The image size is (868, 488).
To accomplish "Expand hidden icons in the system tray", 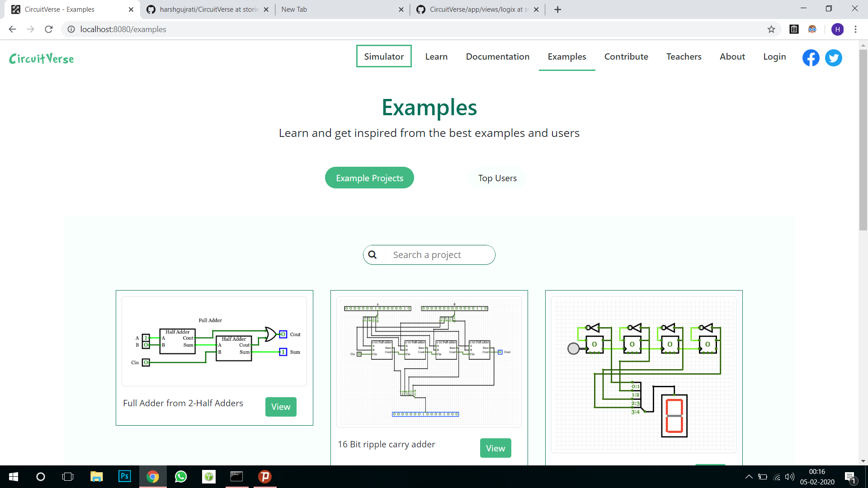I will tap(749, 476).
